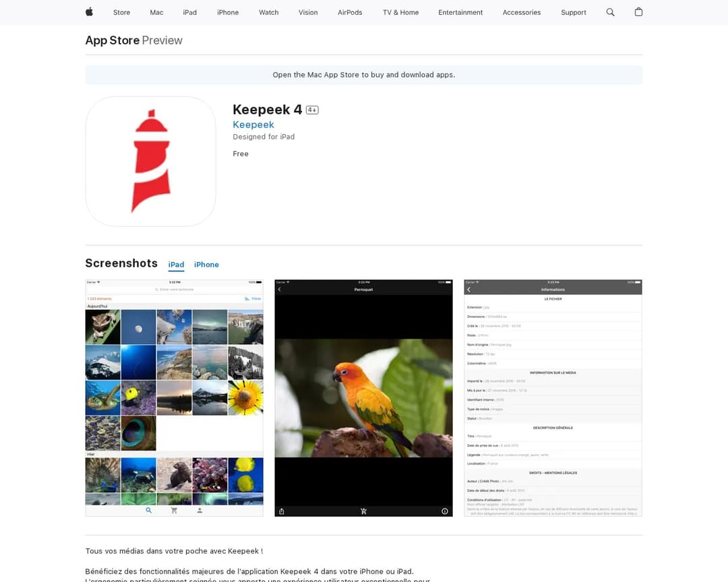View the orange parrot screenshot

click(363, 397)
